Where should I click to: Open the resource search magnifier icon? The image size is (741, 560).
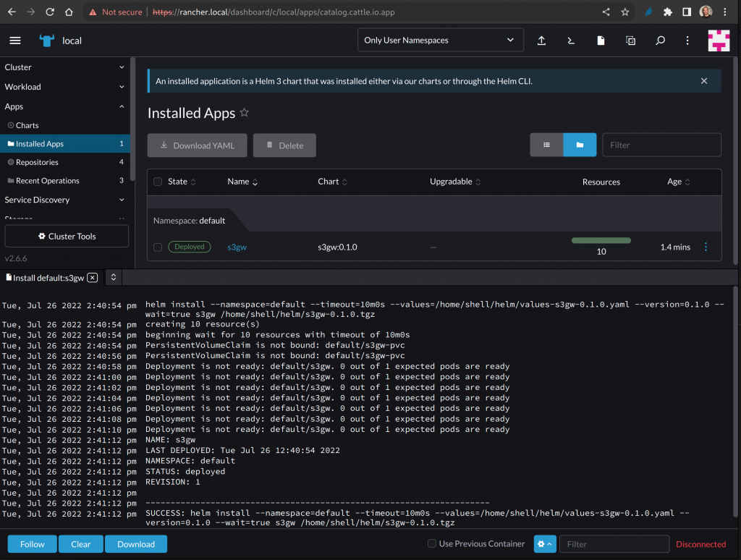[x=660, y=41]
